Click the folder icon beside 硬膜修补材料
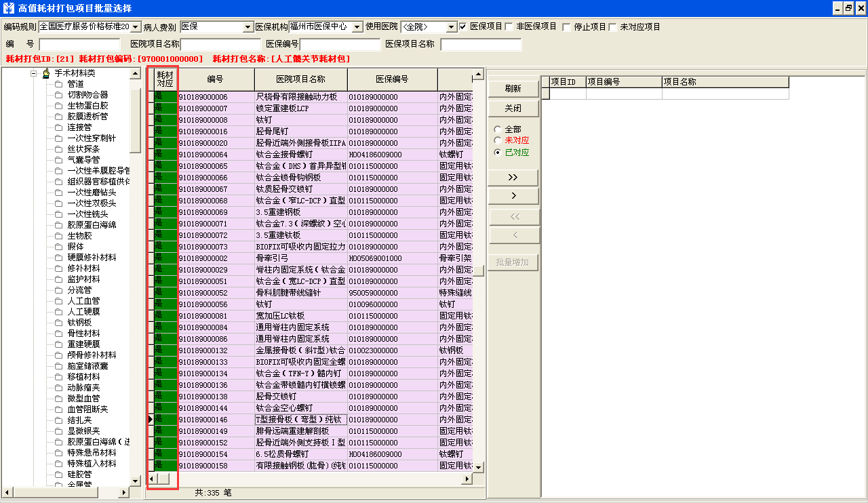Screen dimensions: 868x503 point(58,258)
